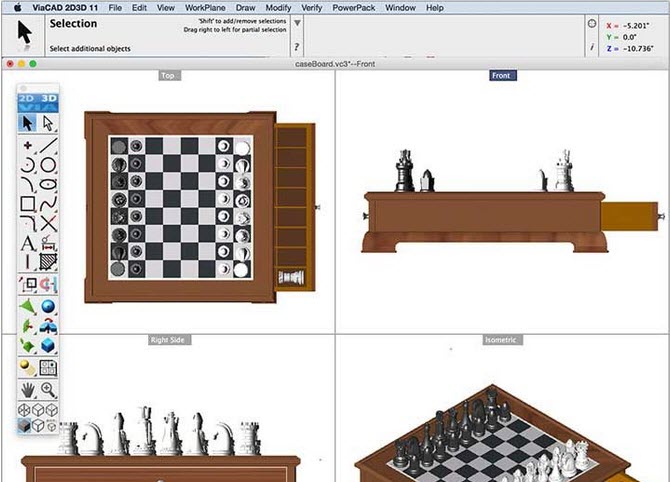The height and width of the screenshot is (482, 670).
Task: Pick the blue solid Block tool
Action: coord(48,345)
